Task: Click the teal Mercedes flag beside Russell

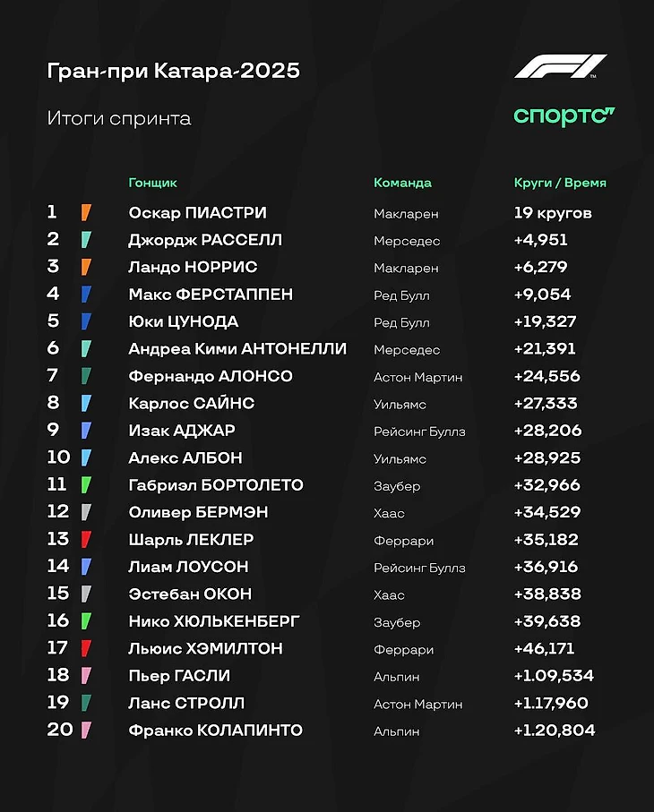Action: tap(86, 240)
